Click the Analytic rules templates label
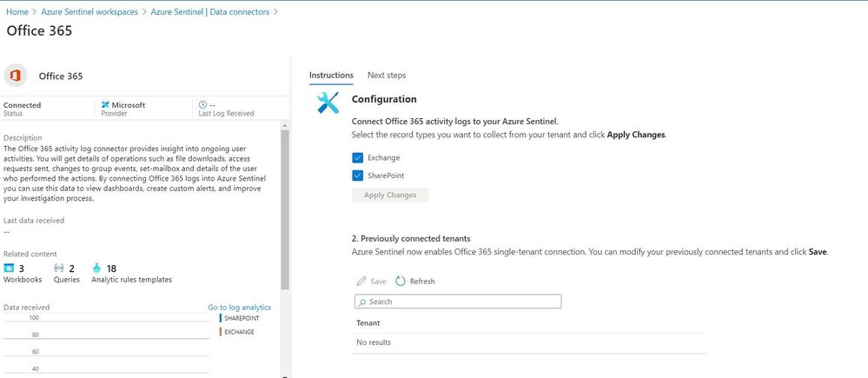This screenshot has width=868, height=378. pos(132,280)
